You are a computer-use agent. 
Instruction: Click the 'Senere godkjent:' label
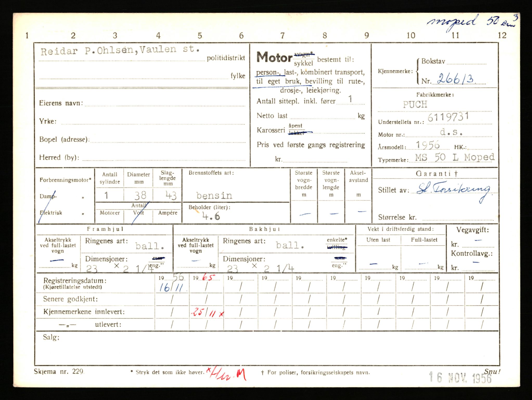coord(70,299)
